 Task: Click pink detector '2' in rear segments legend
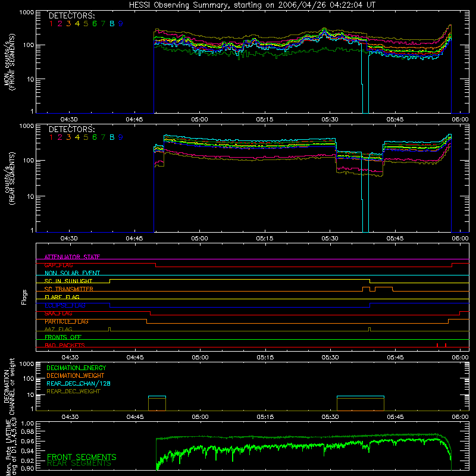pyautogui.click(x=60, y=137)
